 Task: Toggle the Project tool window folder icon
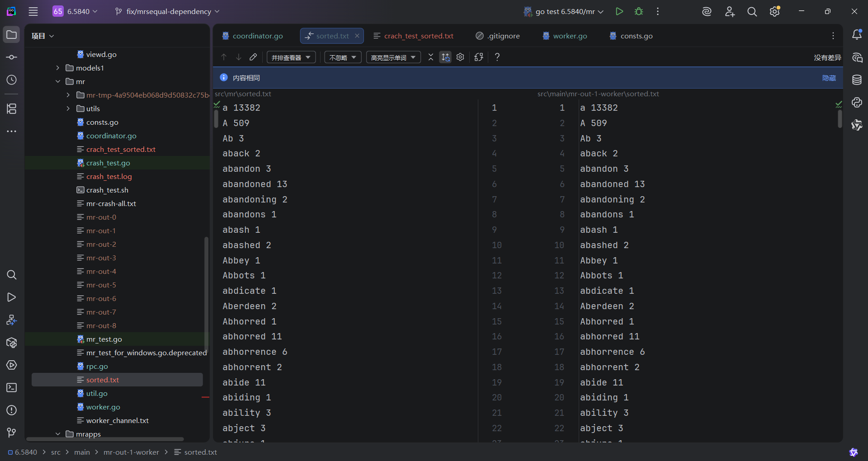[x=12, y=35]
